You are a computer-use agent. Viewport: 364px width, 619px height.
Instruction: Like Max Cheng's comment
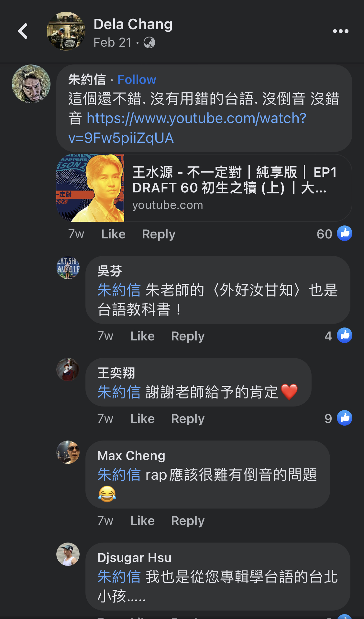pos(142,521)
